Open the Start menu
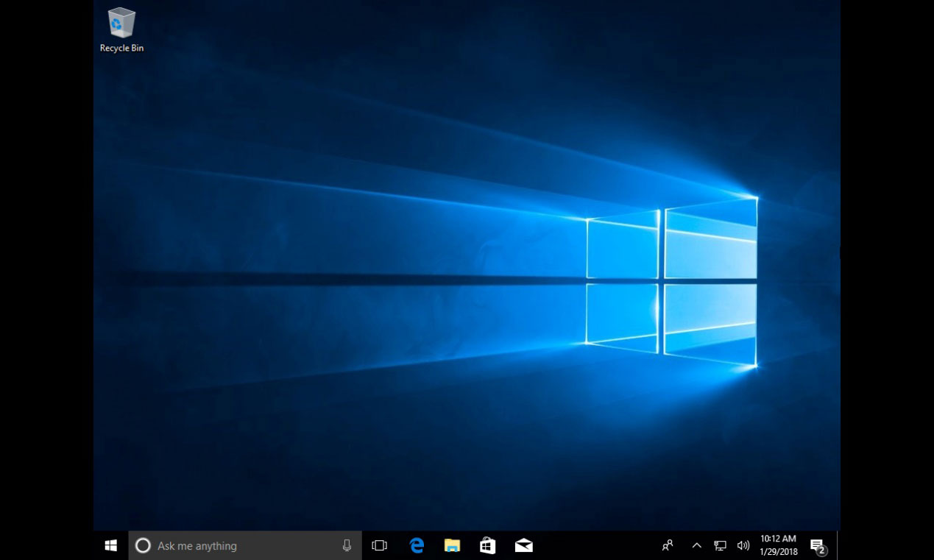Viewport: 934px width, 560px height. point(110,545)
